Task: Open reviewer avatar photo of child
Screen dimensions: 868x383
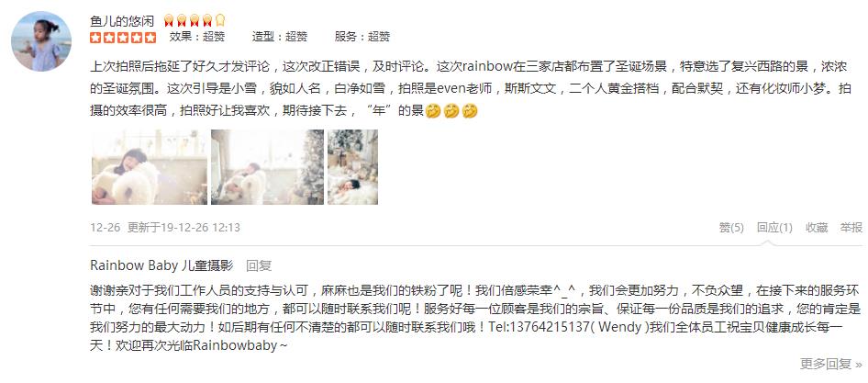Action: [x=41, y=41]
